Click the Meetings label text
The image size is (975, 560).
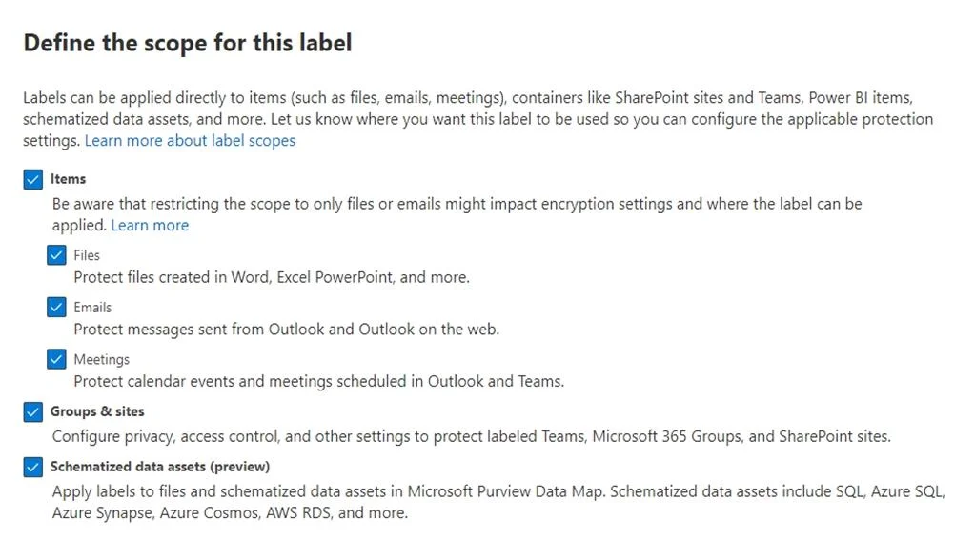pos(101,359)
